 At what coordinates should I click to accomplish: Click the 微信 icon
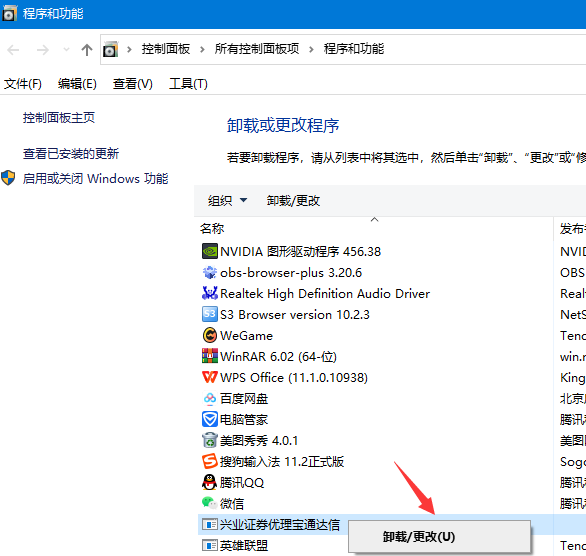[x=210, y=503]
